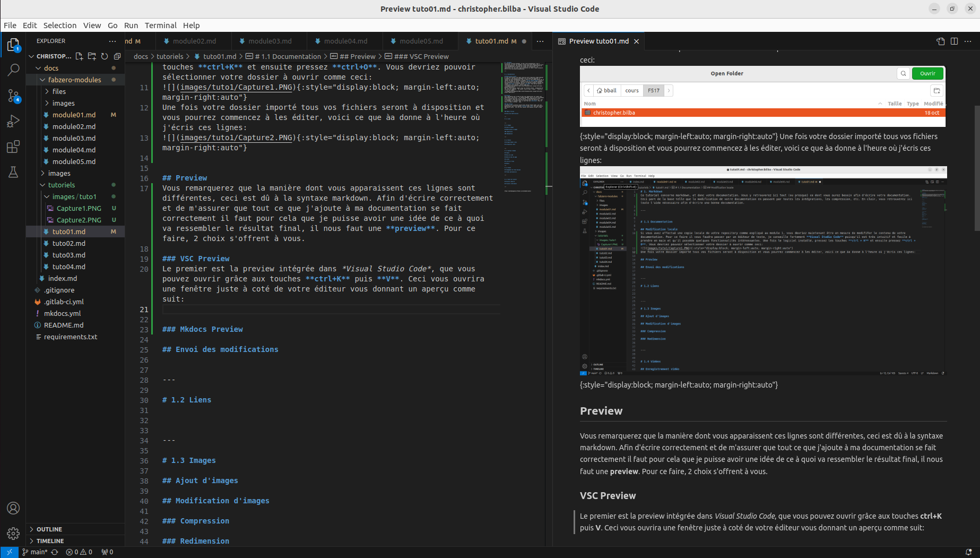Image resolution: width=980 pixels, height=558 pixels.
Task: Open the Testing flask view
Action: point(13,172)
